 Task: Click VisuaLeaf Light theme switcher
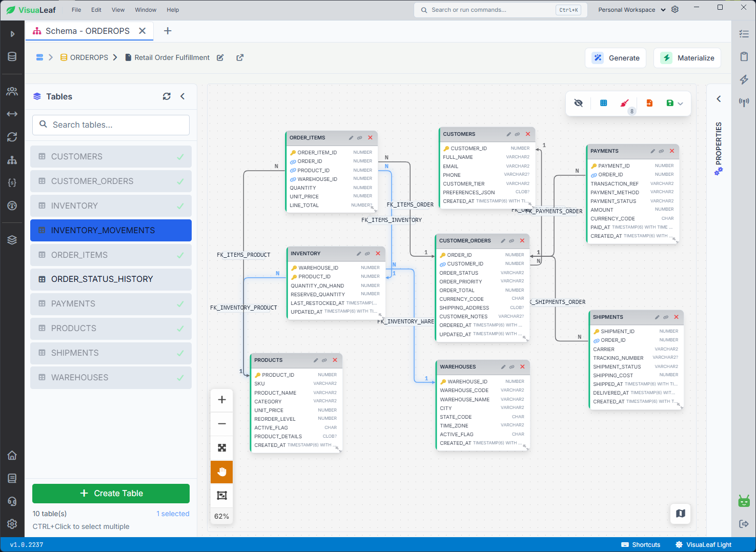click(704, 545)
